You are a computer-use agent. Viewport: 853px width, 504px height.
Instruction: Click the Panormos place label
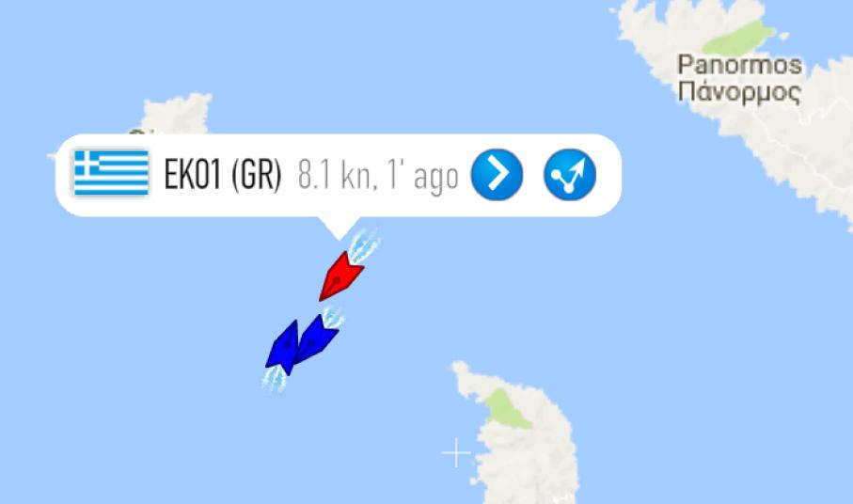pos(739,65)
